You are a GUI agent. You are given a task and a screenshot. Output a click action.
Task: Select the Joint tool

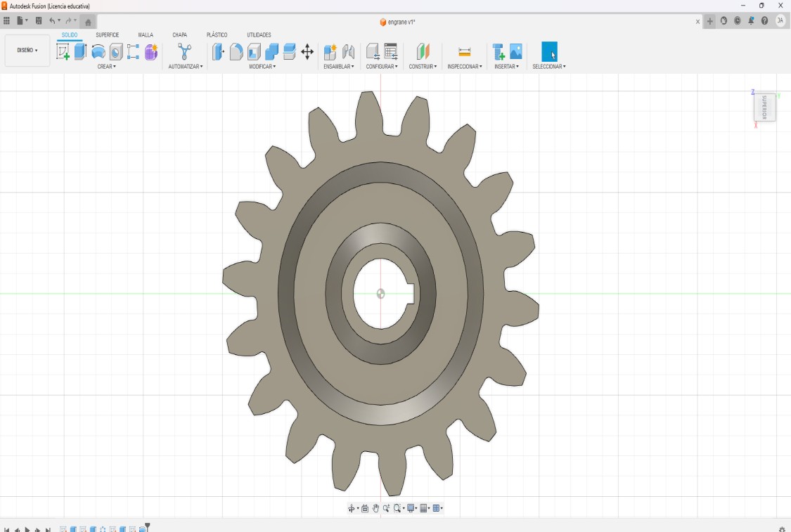coord(348,51)
